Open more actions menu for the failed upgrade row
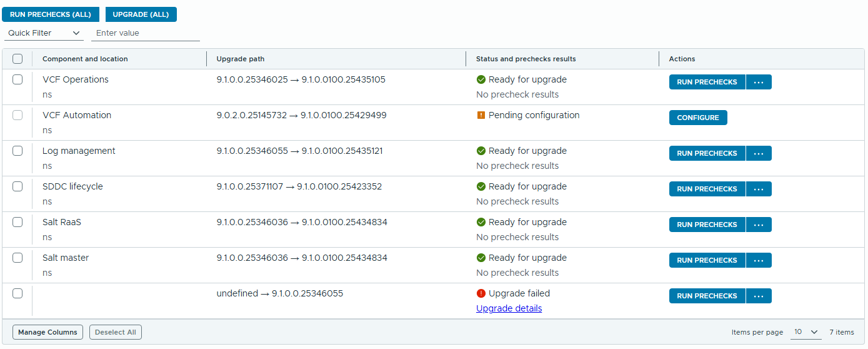 click(759, 296)
